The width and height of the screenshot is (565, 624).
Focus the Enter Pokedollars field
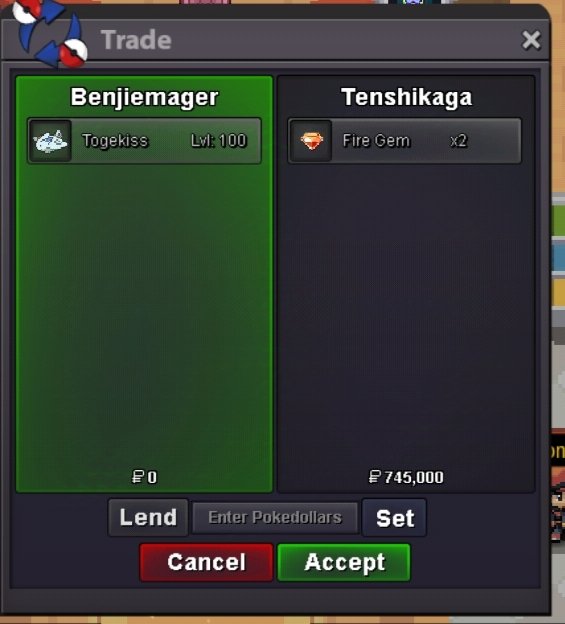pos(275,517)
